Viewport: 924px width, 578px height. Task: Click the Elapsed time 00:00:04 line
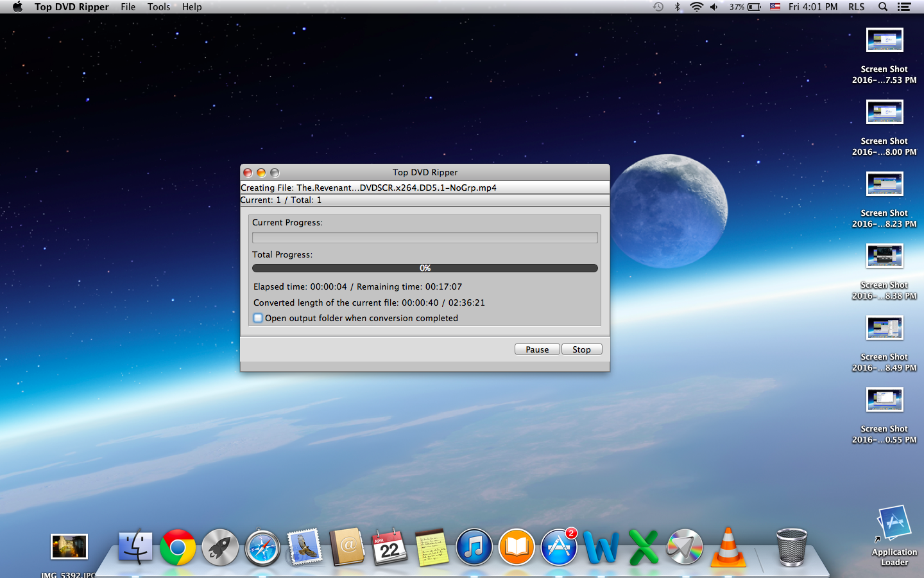click(x=357, y=286)
